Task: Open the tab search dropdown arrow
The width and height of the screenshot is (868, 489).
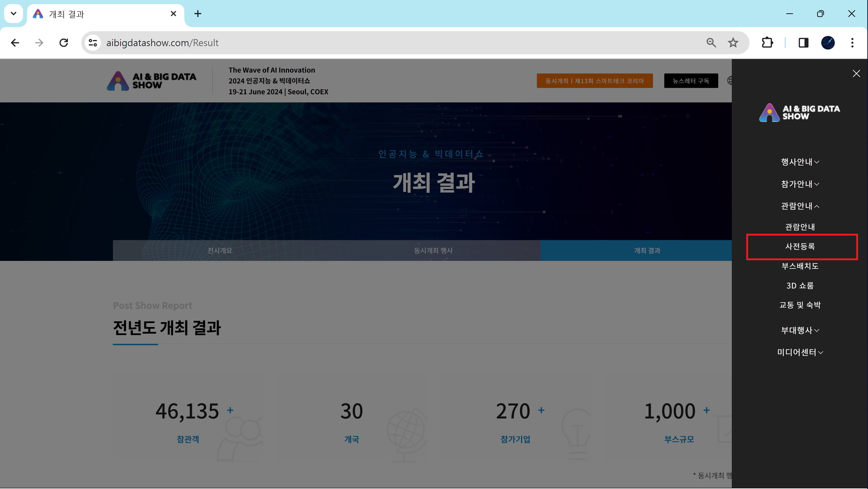Action: pos(14,14)
